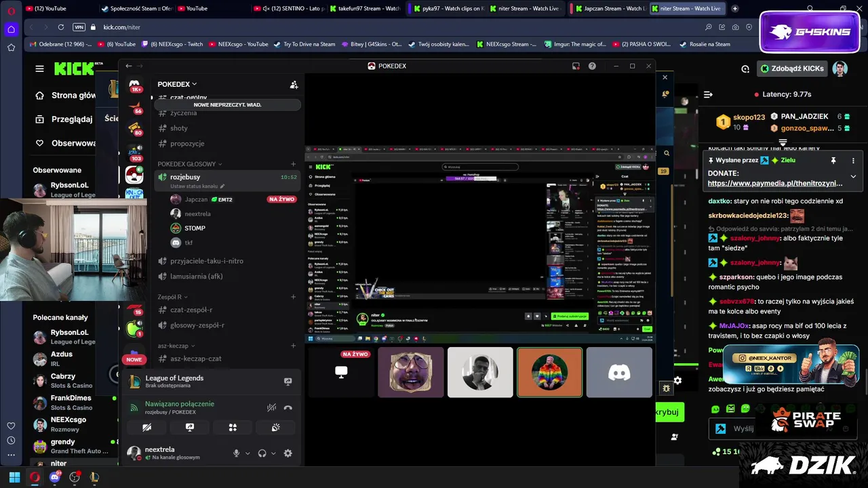Disconnect from the voice channel
This screenshot has width=868, height=488.
coord(288,407)
